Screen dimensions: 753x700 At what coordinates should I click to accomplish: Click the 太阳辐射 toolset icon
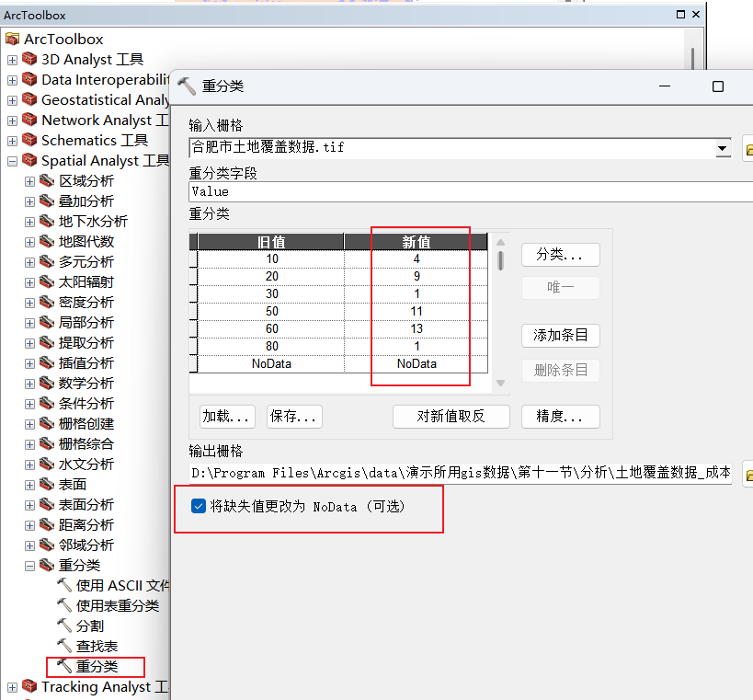tap(47, 281)
